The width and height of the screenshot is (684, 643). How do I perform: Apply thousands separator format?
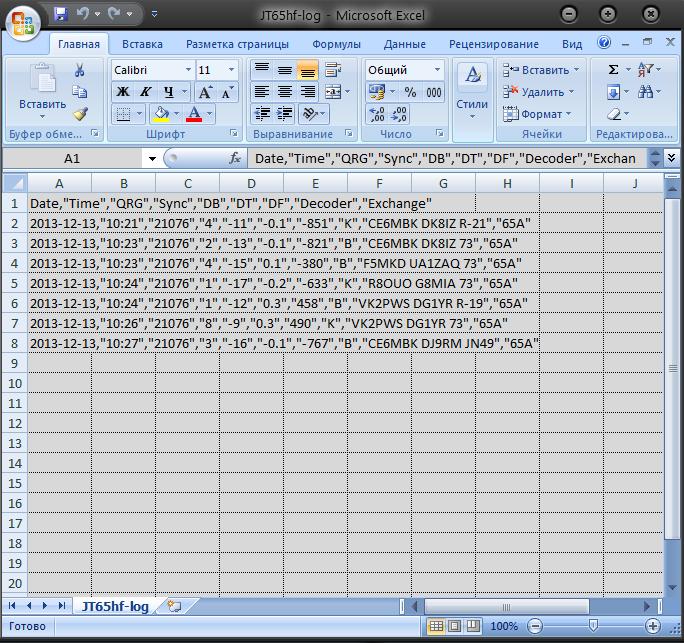434,92
